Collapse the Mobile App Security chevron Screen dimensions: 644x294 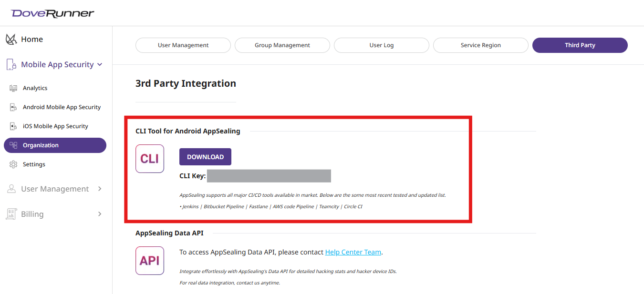pos(100,64)
